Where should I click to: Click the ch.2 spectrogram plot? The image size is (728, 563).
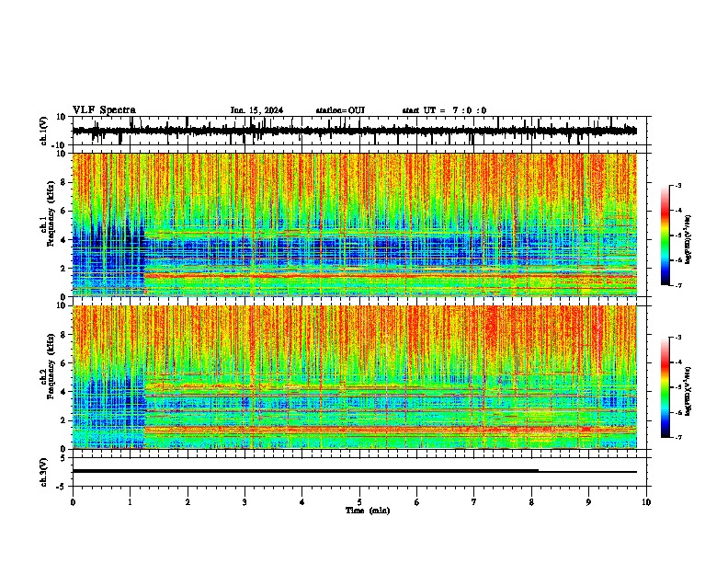pyautogui.click(x=355, y=377)
